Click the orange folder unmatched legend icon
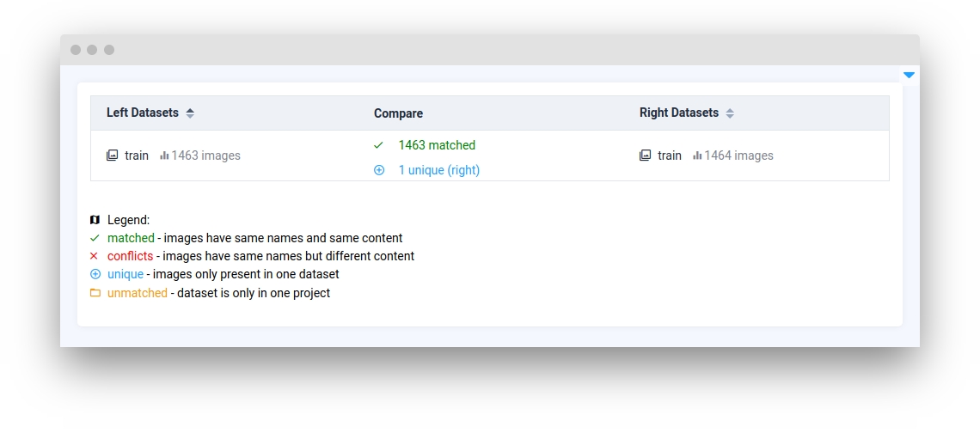980x433 pixels. click(95, 293)
